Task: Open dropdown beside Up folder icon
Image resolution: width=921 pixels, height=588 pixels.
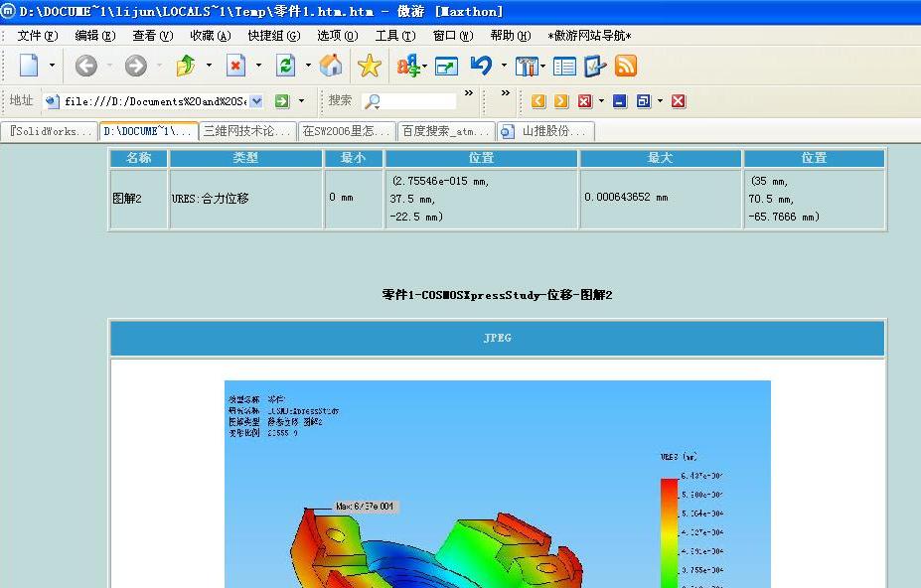Action: click(x=209, y=66)
